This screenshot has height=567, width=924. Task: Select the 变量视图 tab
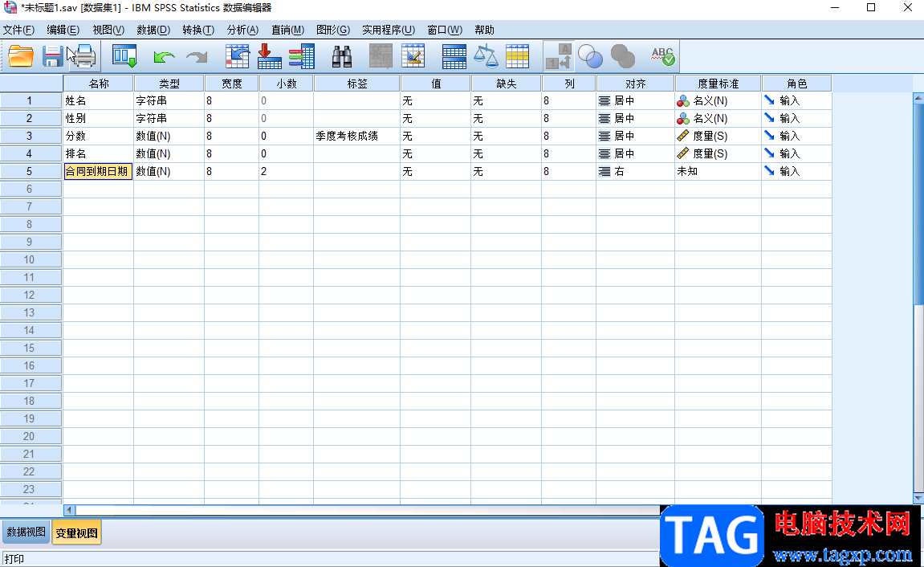pyautogui.click(x=76, y=532)
